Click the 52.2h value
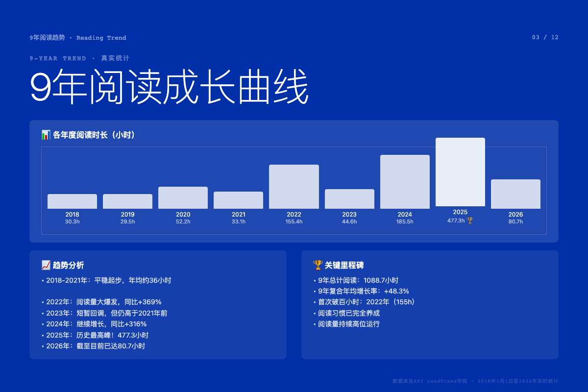Screen dimensions: 588x392 [x=183, y=222]
